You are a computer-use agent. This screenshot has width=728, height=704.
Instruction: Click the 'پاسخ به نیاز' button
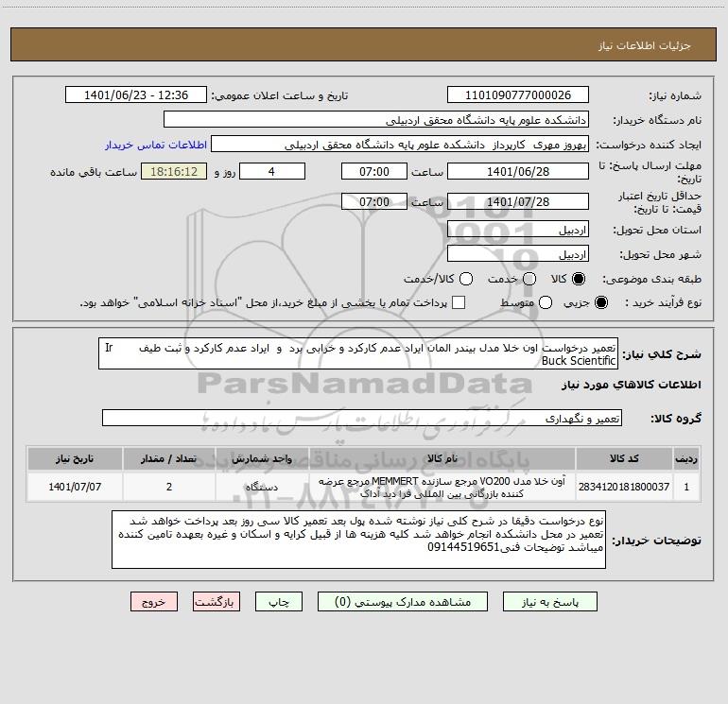[549, 602]
